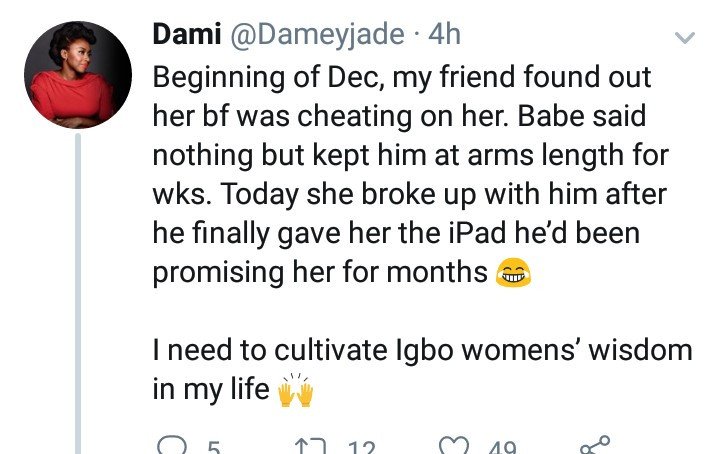Click the reply speech bubble icon
Viewport: 720px width, 454px height.
tap(171, 445)
